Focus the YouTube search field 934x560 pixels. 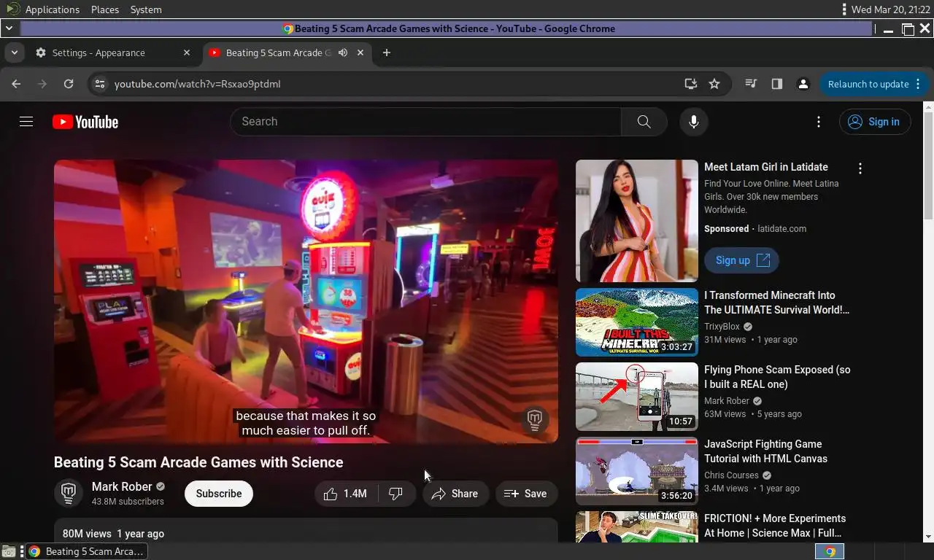426,122
